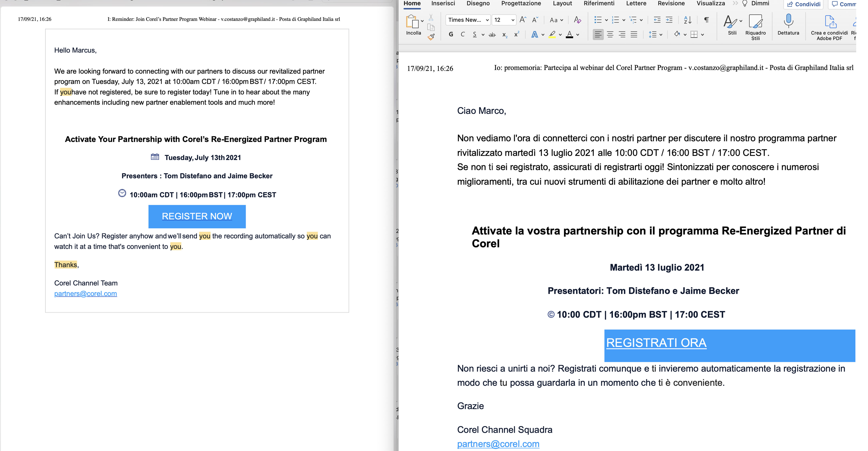Open the Aa change case dropdown

[x=556, y=20]
